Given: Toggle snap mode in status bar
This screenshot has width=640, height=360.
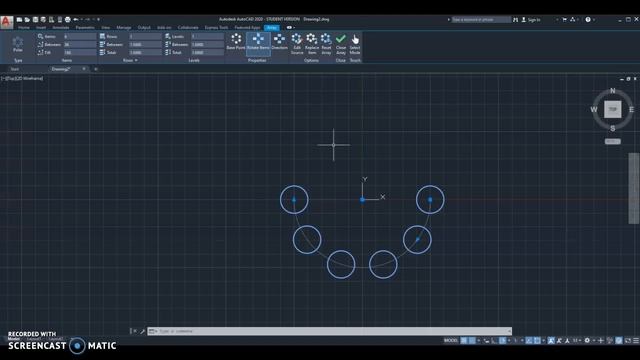Looking at the screenshot, I should [x=472, y=340].
